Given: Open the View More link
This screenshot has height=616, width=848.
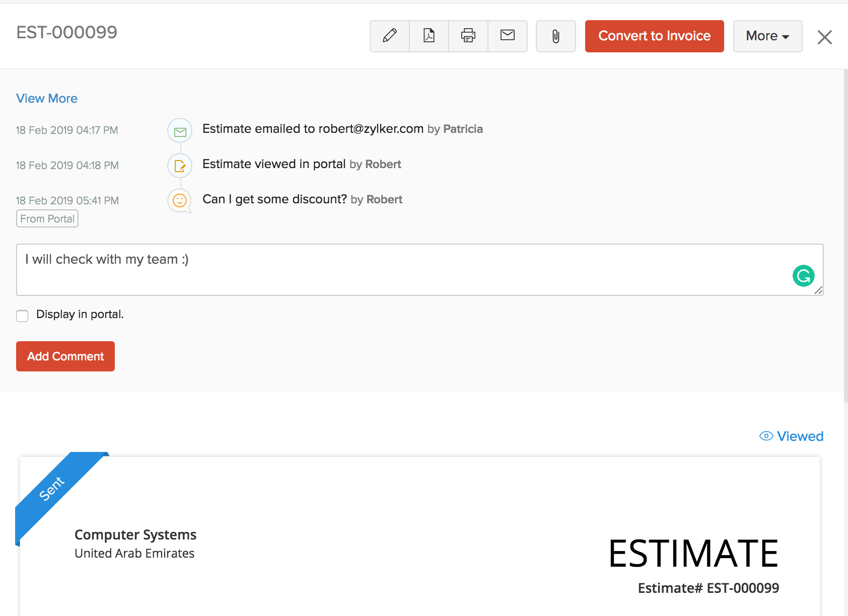Looking at the screenshot, I should 46,98.
